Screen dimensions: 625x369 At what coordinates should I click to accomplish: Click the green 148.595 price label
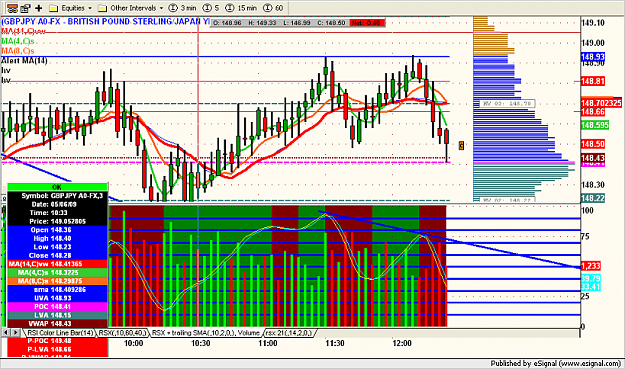(595, 125)
